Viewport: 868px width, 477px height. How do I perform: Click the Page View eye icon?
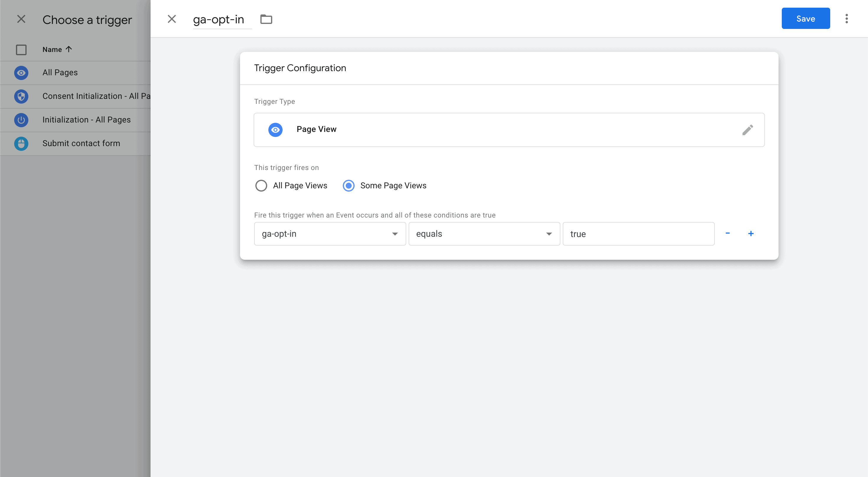pos(275,130)
